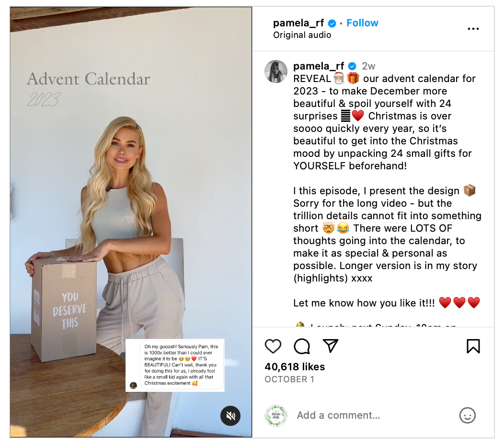
Task: Click caption username pamela_rf
Action: point(319,66)
